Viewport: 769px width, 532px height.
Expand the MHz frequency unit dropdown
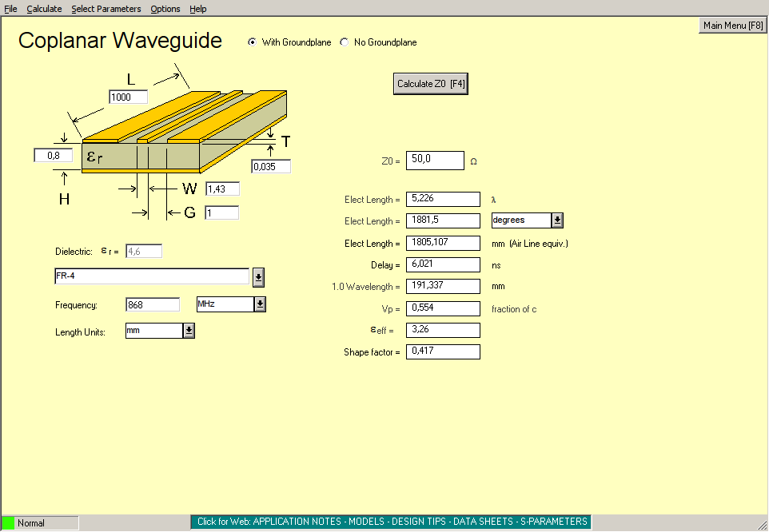pyautogui.click(x=260, y=304)
